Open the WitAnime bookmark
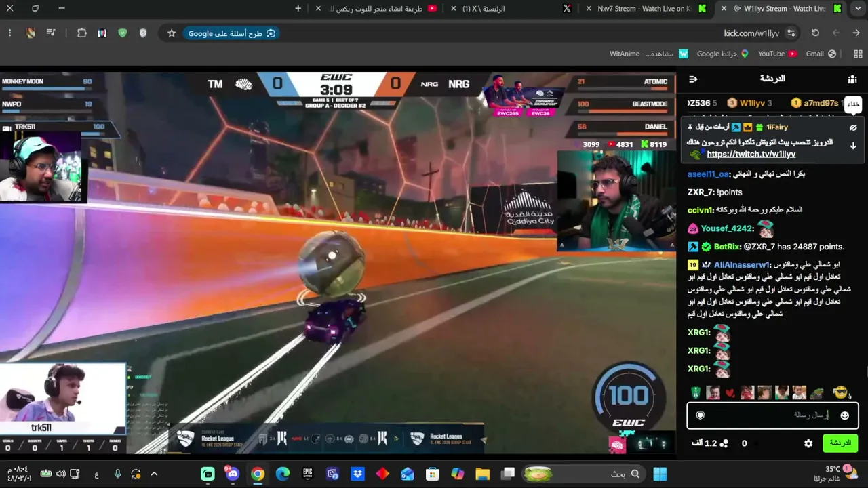Screen dimensions: 868x488 (649, 54)
